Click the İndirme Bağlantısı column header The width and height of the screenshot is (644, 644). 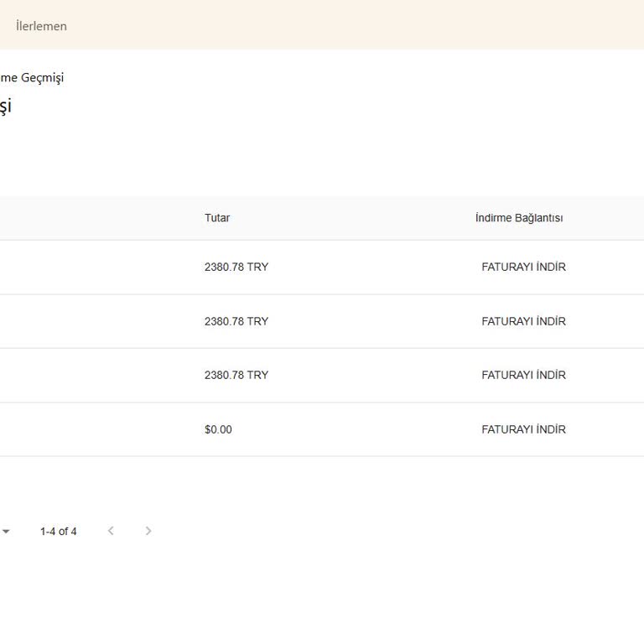point(519,218)
